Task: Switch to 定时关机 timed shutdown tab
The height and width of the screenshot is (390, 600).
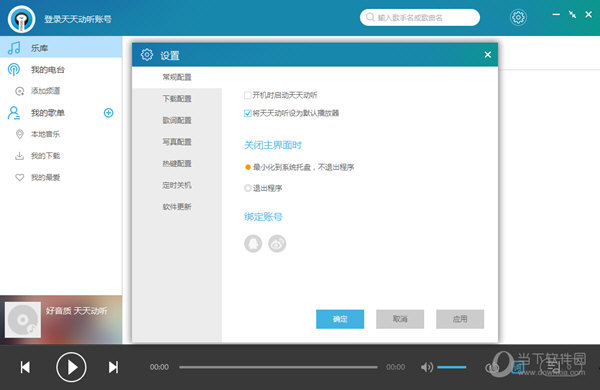Action: 177,185
